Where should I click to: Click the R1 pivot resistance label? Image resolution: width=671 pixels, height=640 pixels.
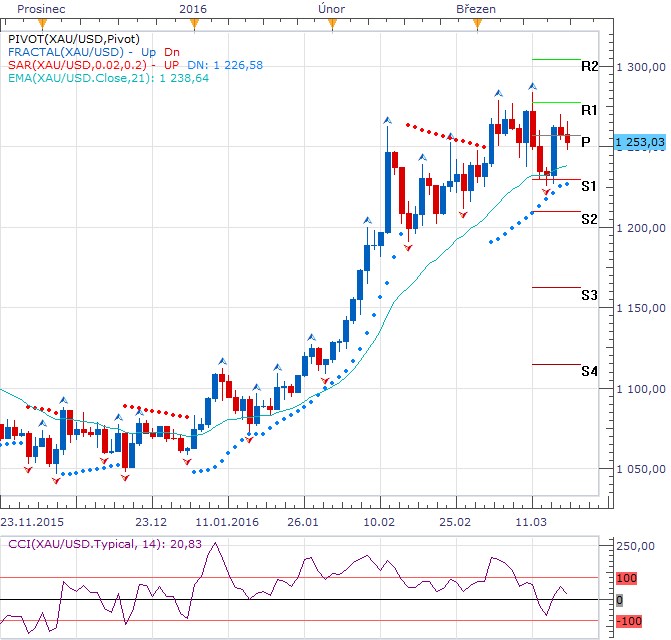589,109
